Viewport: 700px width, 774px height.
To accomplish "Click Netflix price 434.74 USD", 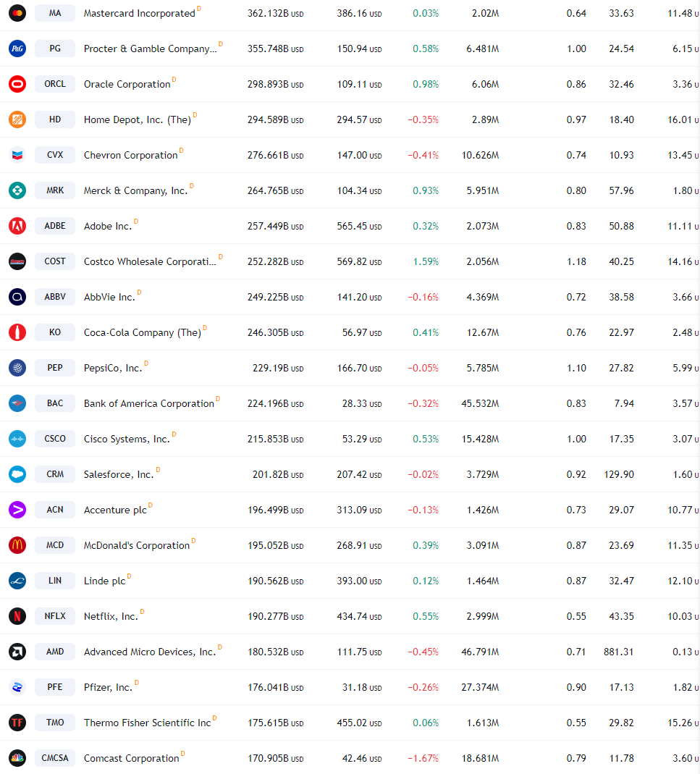I will (x=359, y=617).
